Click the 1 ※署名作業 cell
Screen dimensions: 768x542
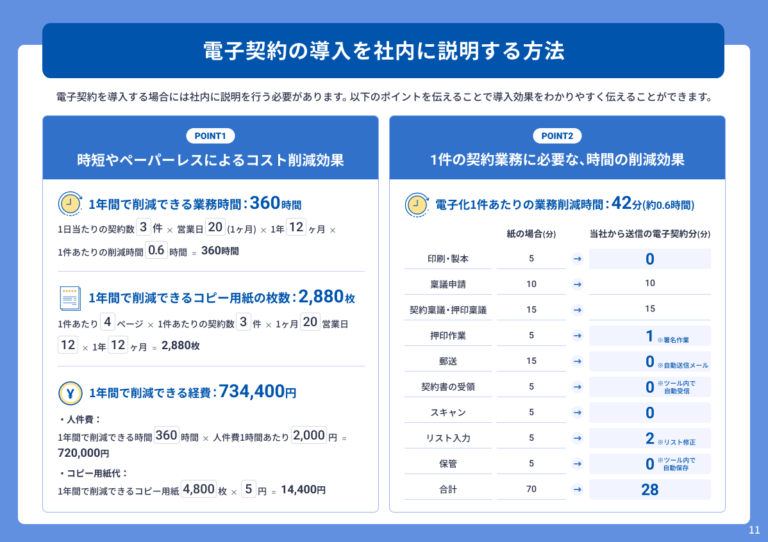[649, 336]
